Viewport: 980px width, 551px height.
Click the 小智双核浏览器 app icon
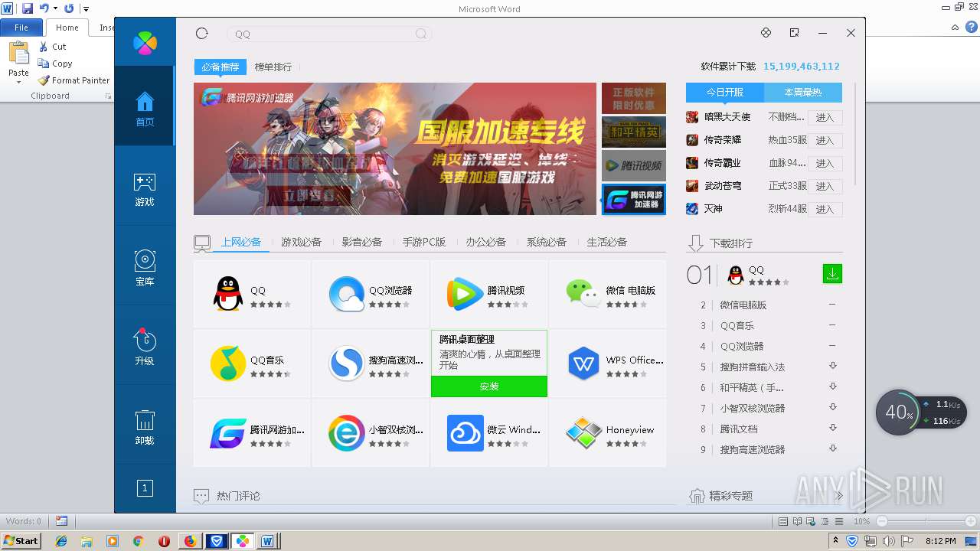point(347,433)
